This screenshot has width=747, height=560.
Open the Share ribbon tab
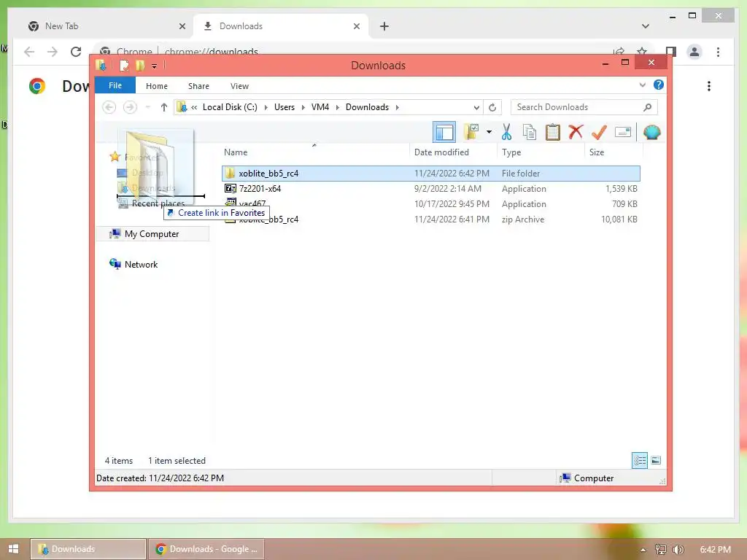click(198, 86)
